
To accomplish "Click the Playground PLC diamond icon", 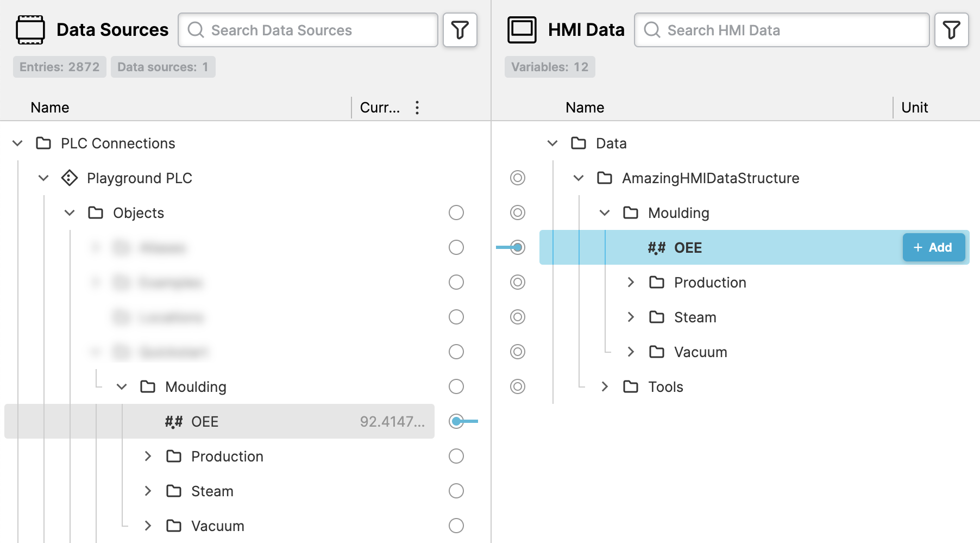I will 70,178.
